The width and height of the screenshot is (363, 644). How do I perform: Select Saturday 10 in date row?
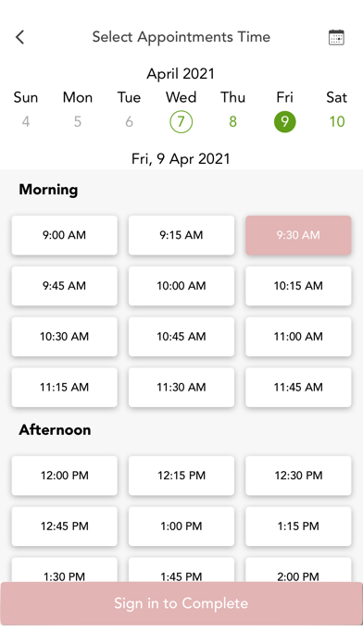[x=337, y=121]
